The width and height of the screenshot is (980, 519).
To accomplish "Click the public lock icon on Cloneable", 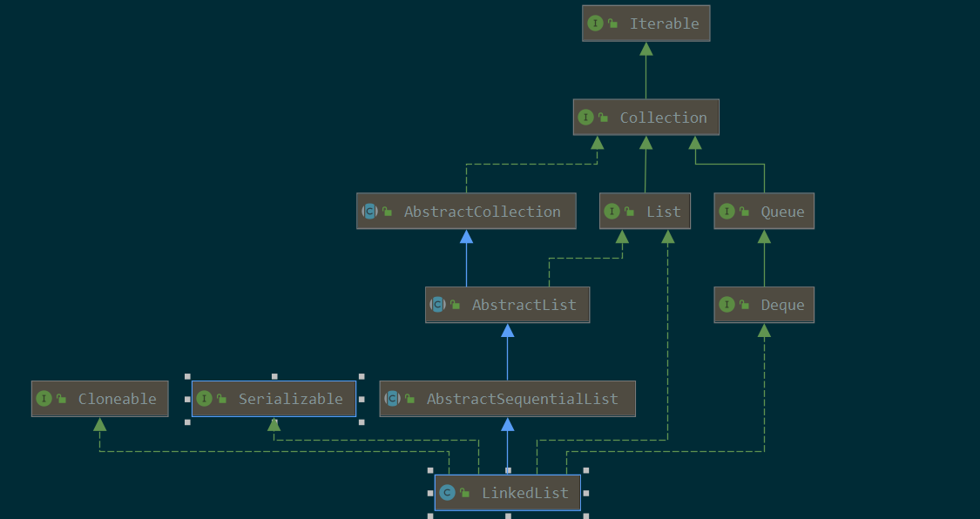I will (61, 399).
